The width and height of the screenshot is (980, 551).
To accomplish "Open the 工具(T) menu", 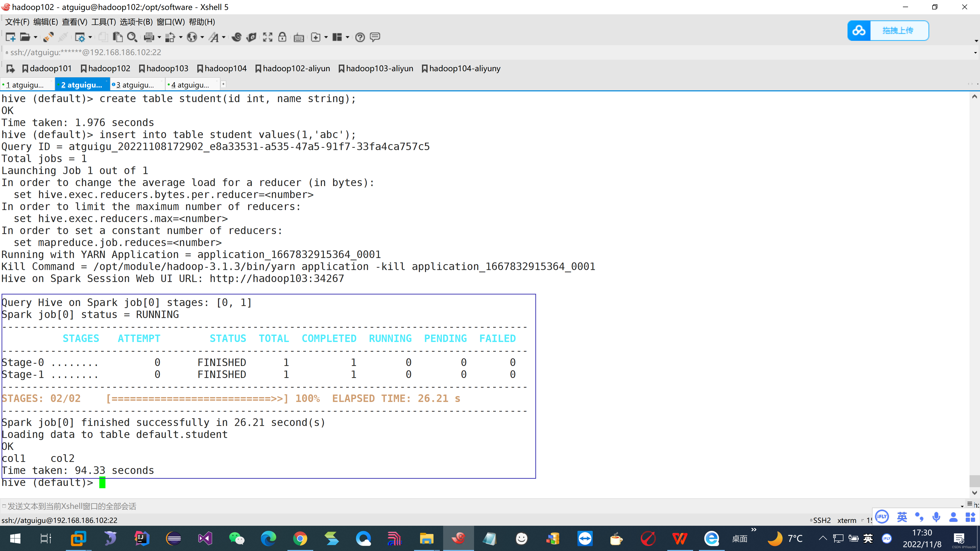I will [x=103, y=22].
